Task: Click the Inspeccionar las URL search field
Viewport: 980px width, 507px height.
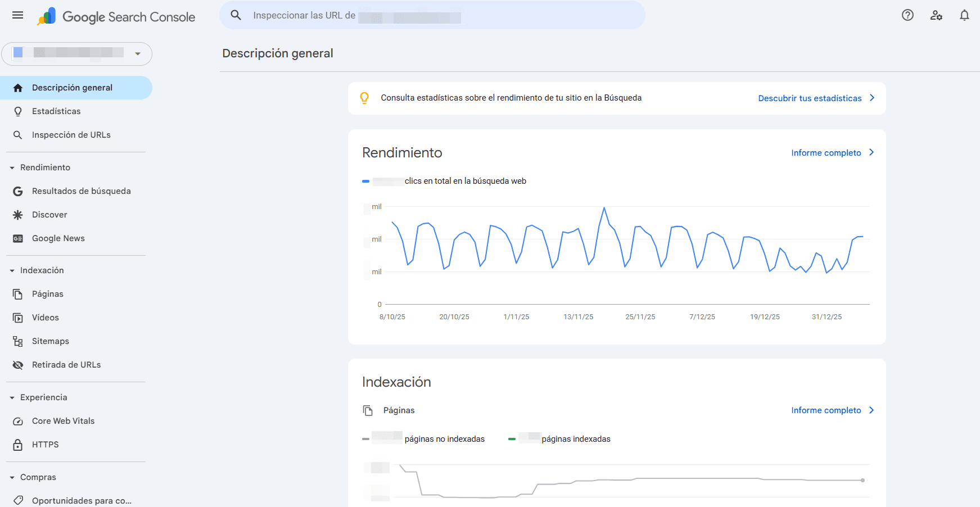Action: coord(432,15)
